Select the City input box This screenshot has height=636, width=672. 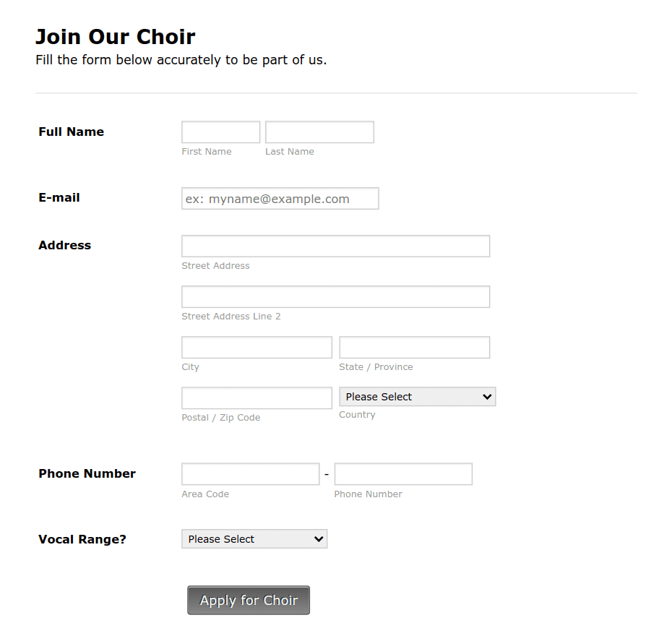[256, 347]
